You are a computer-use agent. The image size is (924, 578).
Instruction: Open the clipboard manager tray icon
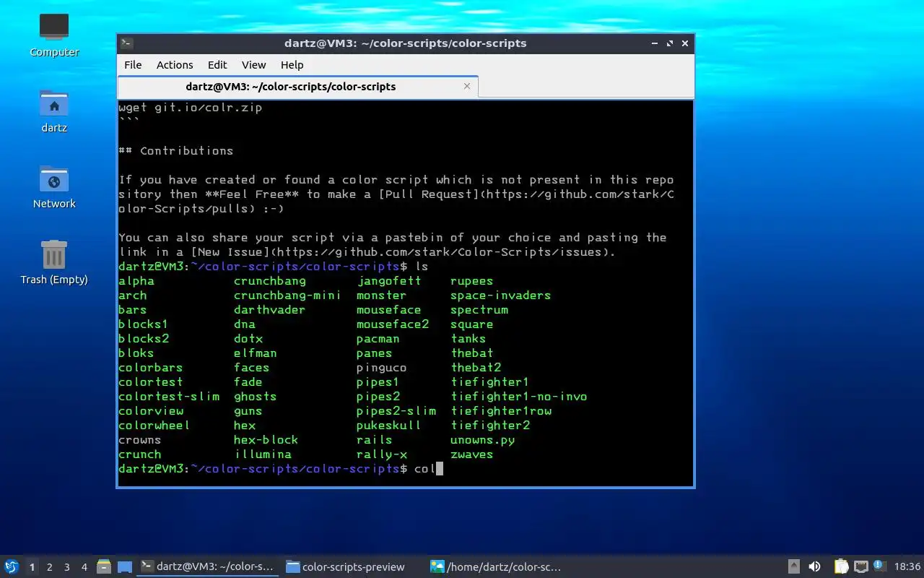pyautogui.click(x=841, y=566)
